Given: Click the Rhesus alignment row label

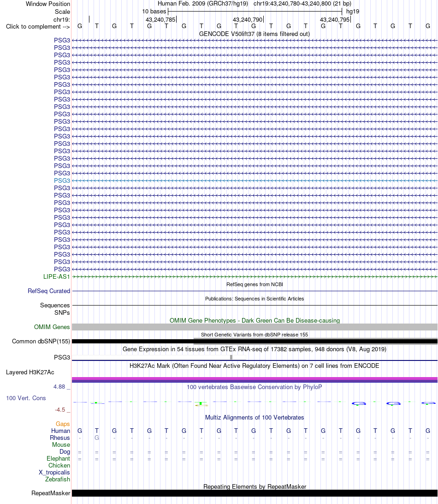Looking at the screenshot, I should pos(60,438).
